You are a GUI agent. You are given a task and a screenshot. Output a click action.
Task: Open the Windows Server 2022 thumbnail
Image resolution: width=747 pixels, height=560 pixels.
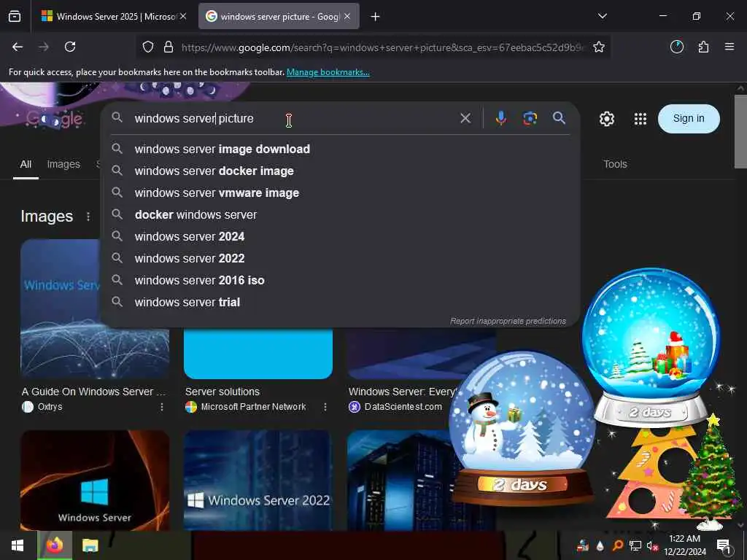[258, 480]
